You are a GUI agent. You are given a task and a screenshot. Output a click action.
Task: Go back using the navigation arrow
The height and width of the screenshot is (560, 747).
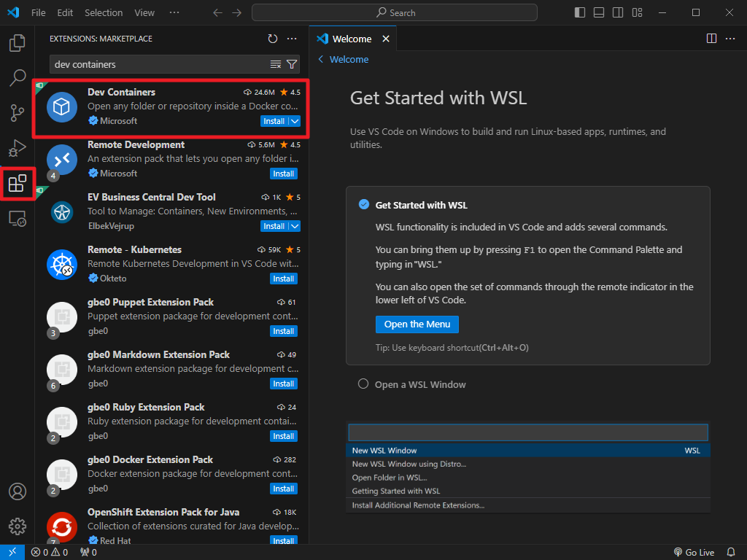click(217, 12)
